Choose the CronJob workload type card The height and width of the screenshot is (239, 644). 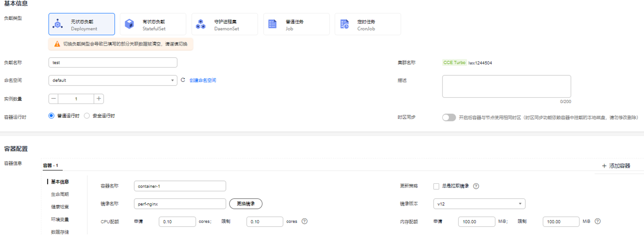tap(368, 24)
